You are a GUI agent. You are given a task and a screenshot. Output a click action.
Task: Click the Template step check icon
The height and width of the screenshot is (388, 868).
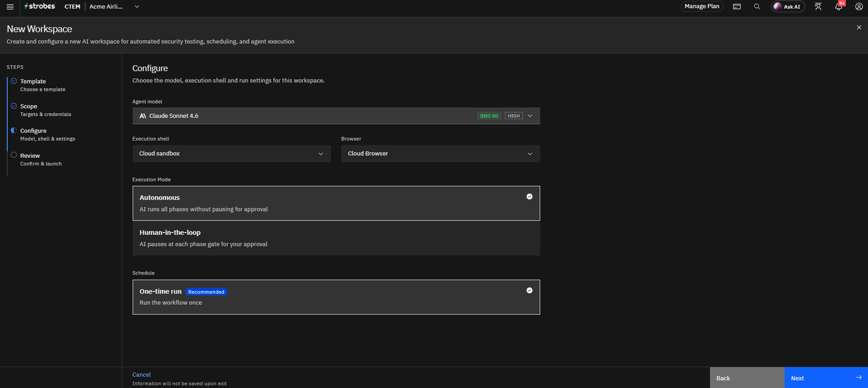tap(14, 81)
